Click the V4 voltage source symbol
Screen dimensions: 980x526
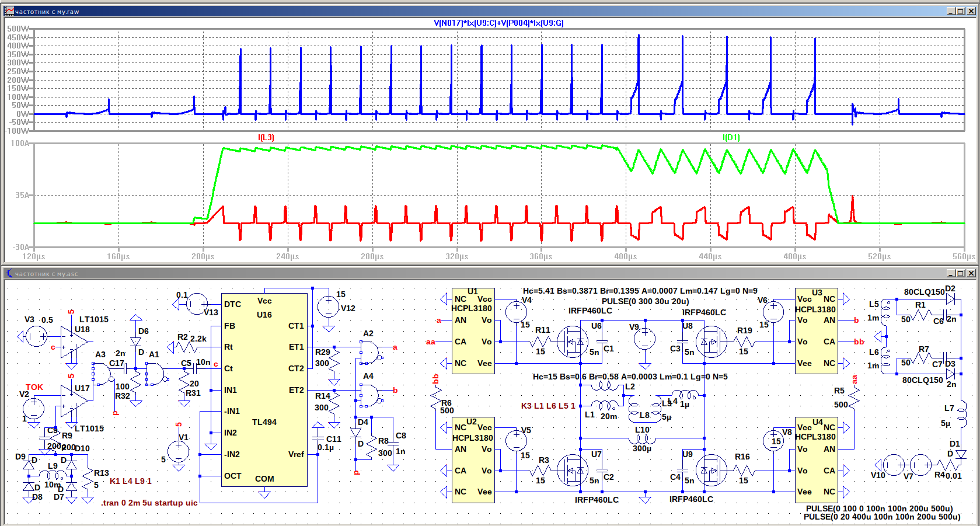pos(517,311)
